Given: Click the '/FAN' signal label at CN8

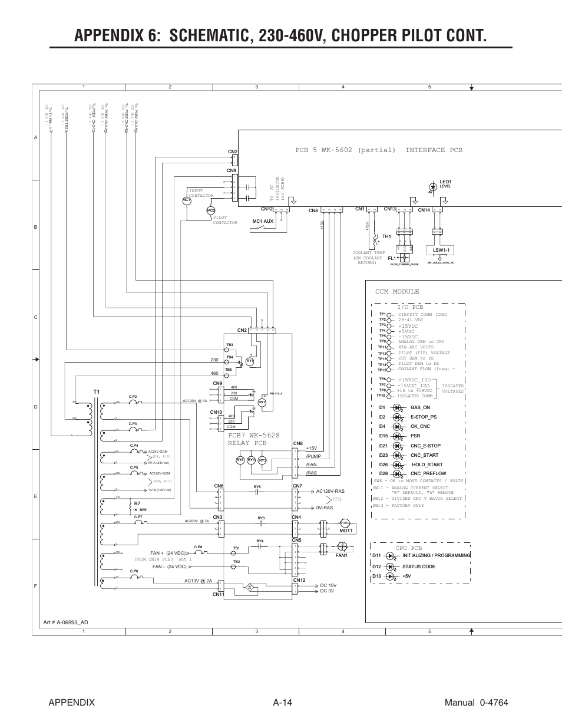Looking at the screenshot, I should click(311, 465).
